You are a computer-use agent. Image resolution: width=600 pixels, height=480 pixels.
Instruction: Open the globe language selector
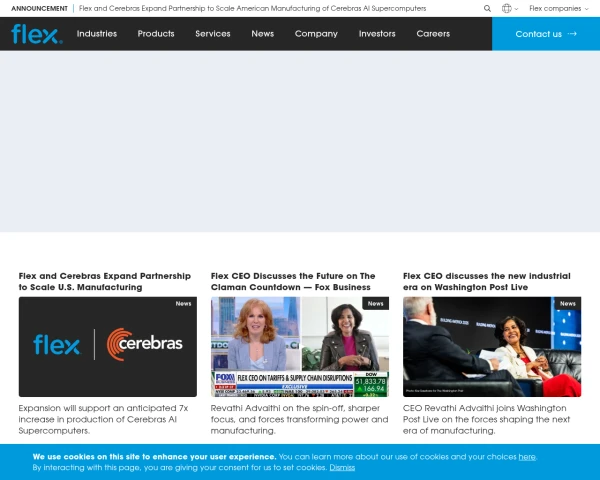pyautogui.click(x=510, y=8)
